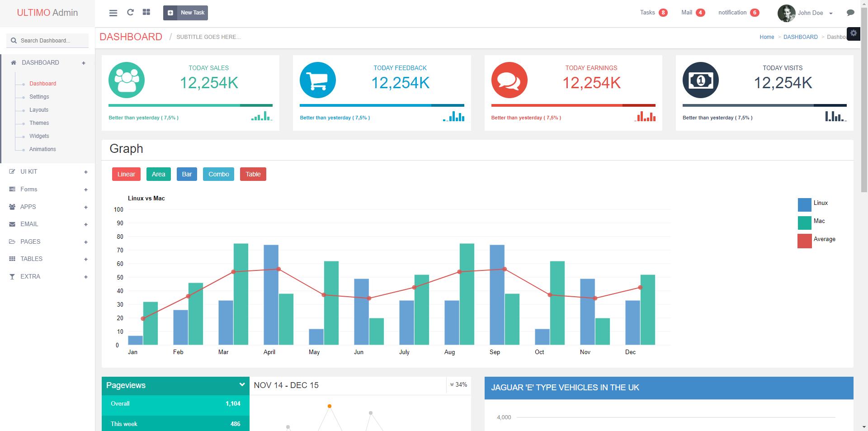Switch graph to Bar view
Image resolution: width=868 pixels, height=431 pixels.
187,174
